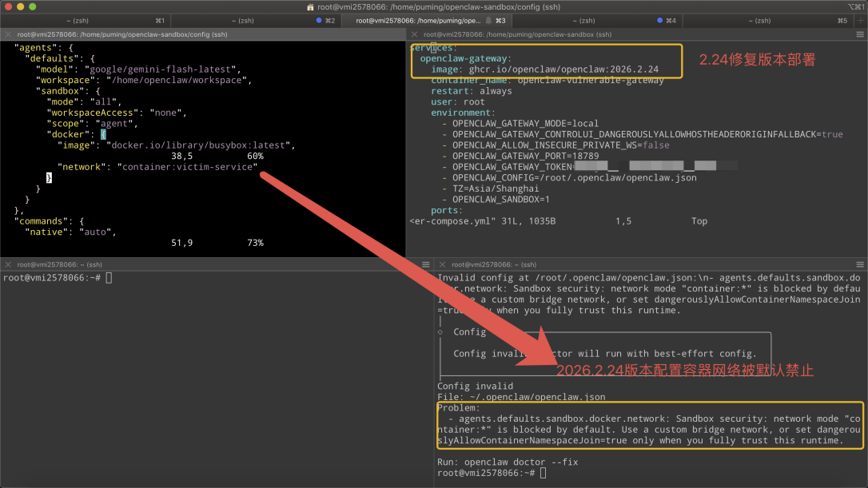
Task: Click File: ~/.openclaw/openclaw.json line
Action: pyautogui.click(x=521, y=397)
